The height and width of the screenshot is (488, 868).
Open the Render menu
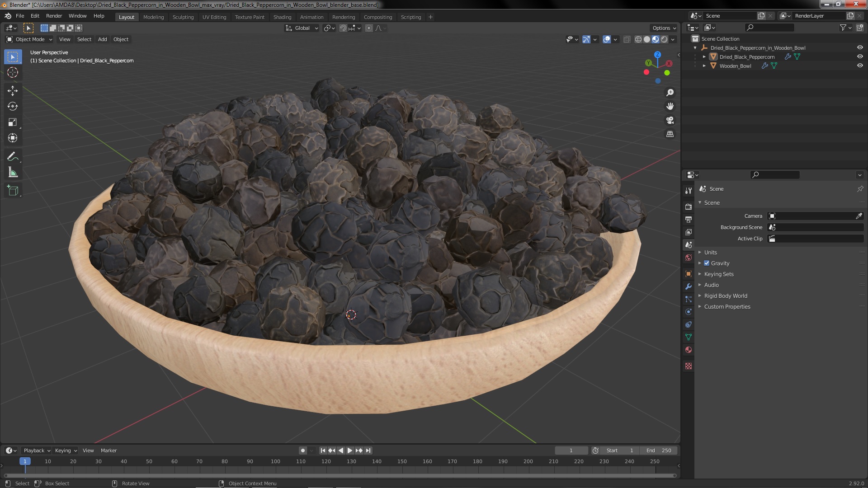54,16
